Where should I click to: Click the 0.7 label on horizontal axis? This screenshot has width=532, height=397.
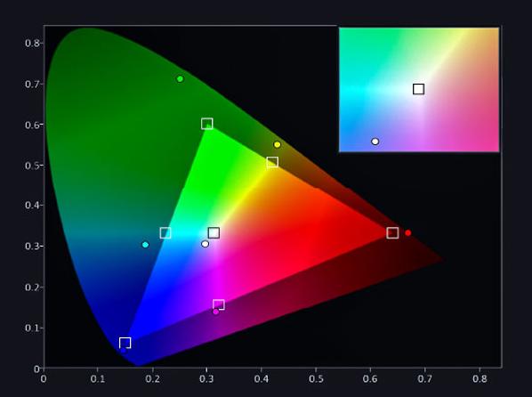pos(424,378)
